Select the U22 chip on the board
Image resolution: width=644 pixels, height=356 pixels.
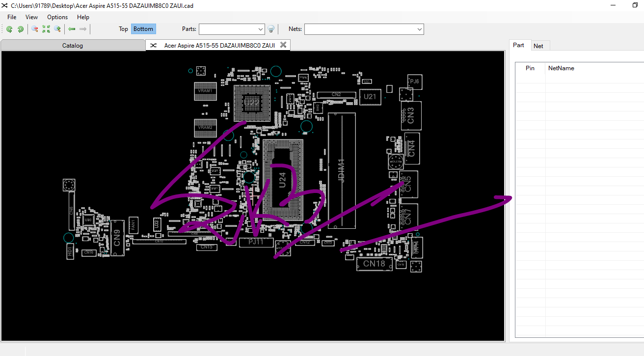click(252, 103)
